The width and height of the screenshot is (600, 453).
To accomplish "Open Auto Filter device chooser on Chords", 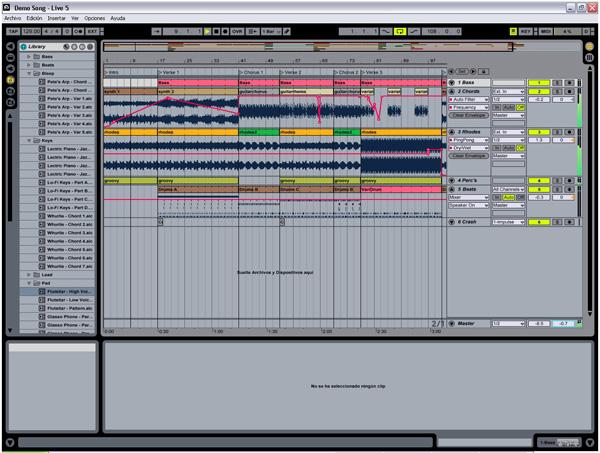I will (x=469, y=99).
